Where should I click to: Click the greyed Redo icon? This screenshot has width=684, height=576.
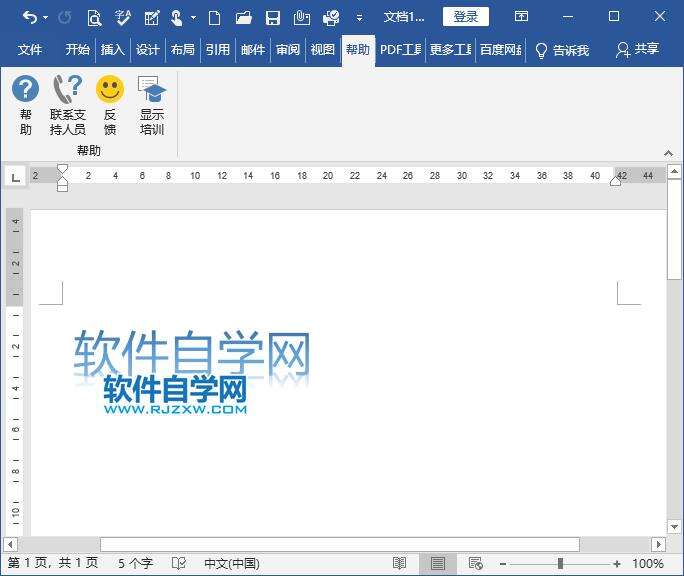point(65,17)
